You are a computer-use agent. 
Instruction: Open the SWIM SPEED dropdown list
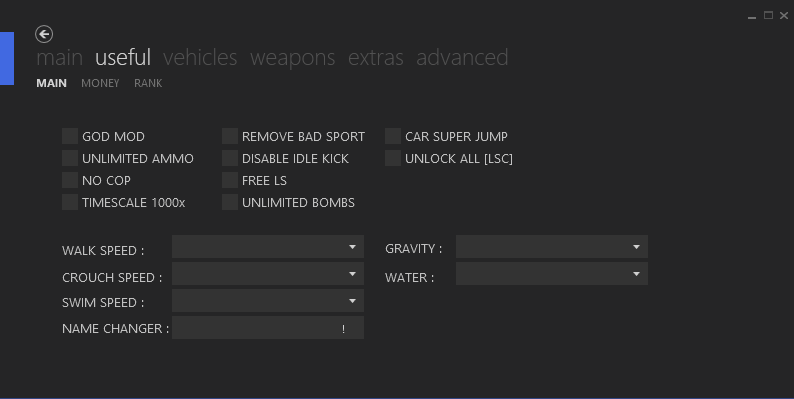point(268,301)
